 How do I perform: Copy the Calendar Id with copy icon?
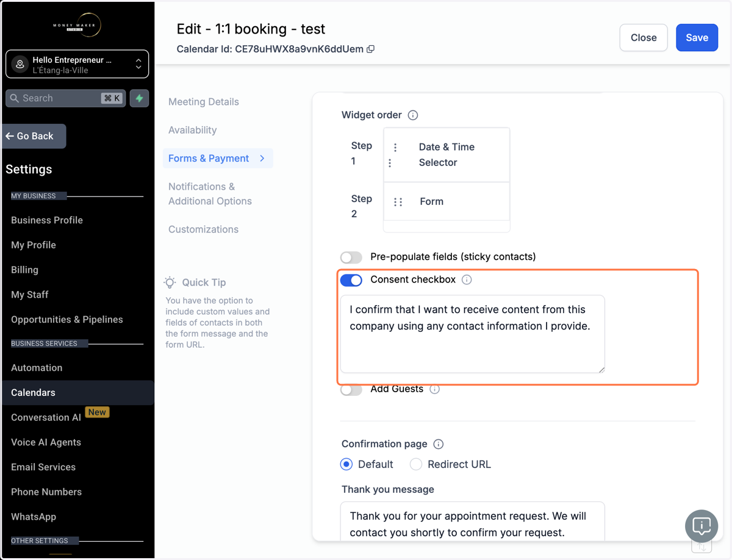[x=370, y=49]
